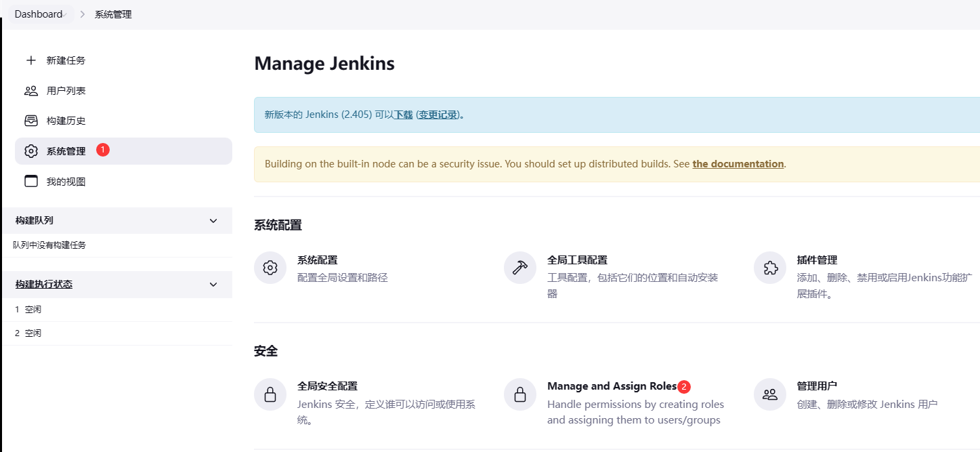980x452 pixels.
Task: Click the 安全 section heading
Action: coord(266,352)
